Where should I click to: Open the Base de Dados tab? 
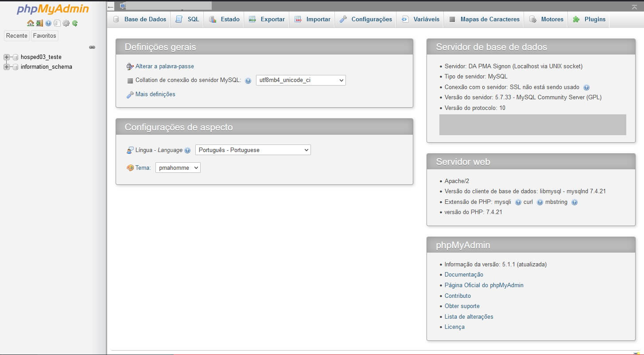point(140,20)
